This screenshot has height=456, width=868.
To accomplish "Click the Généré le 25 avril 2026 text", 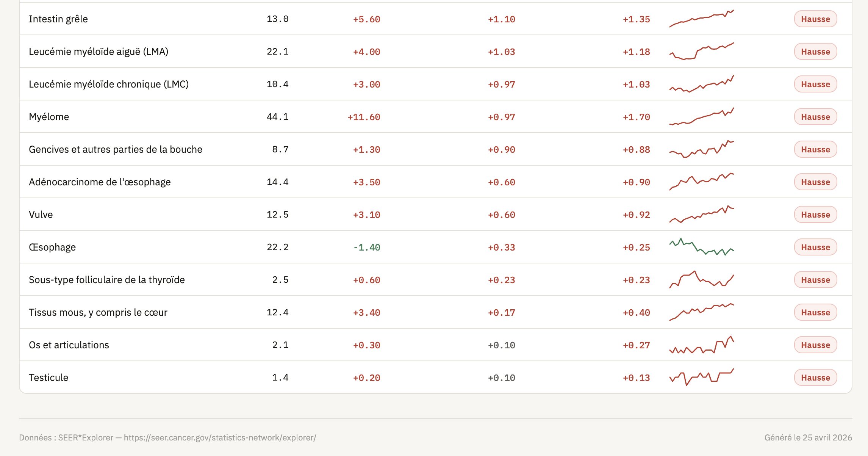I will (808, 437).
